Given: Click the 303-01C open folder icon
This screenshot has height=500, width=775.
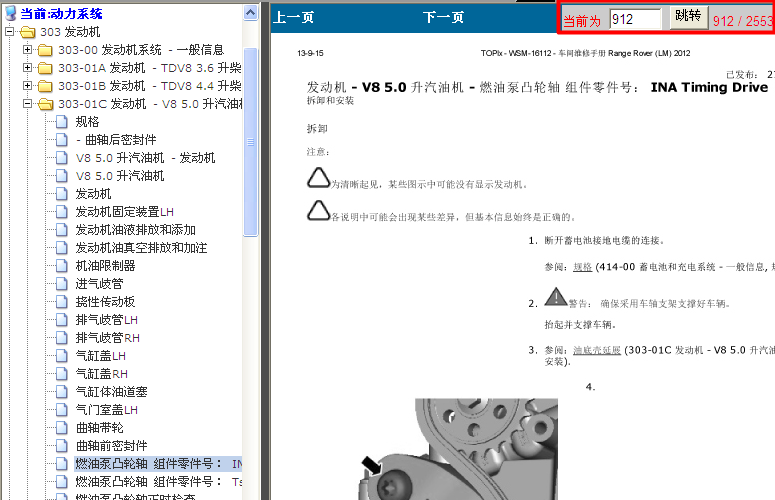Looking at the screenshot, I should [45, 104].
